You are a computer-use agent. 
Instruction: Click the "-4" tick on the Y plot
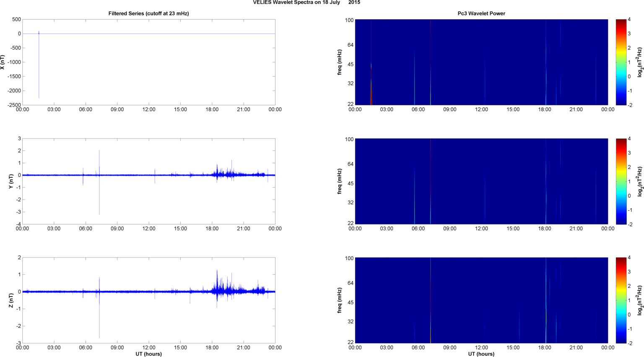[x=19, y=224]
